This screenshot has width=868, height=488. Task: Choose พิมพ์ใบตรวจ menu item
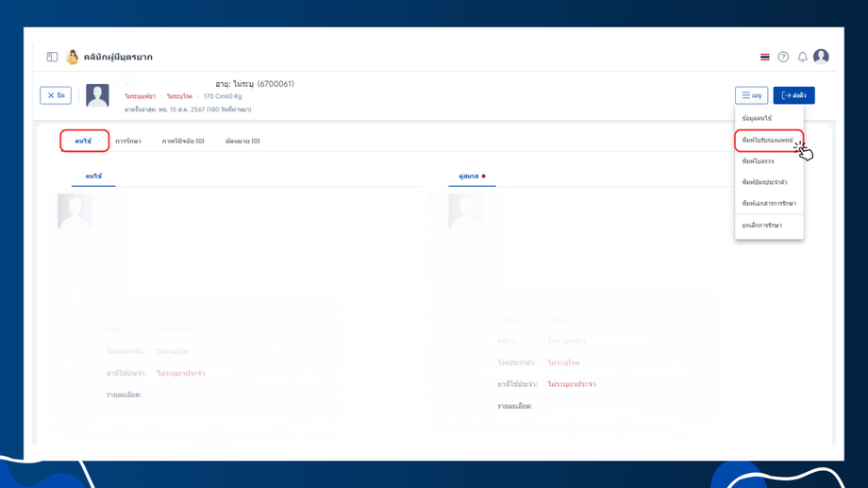click(769, 161)
